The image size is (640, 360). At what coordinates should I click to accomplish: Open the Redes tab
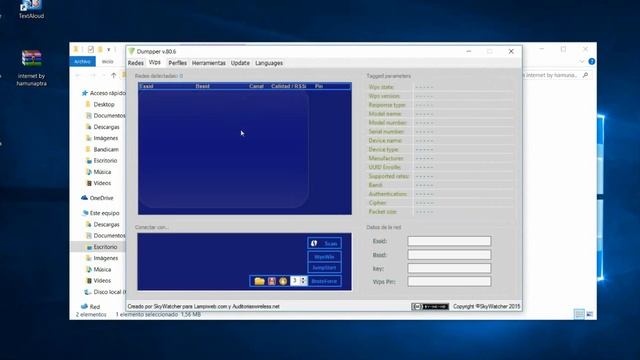[x=136, y=63]
